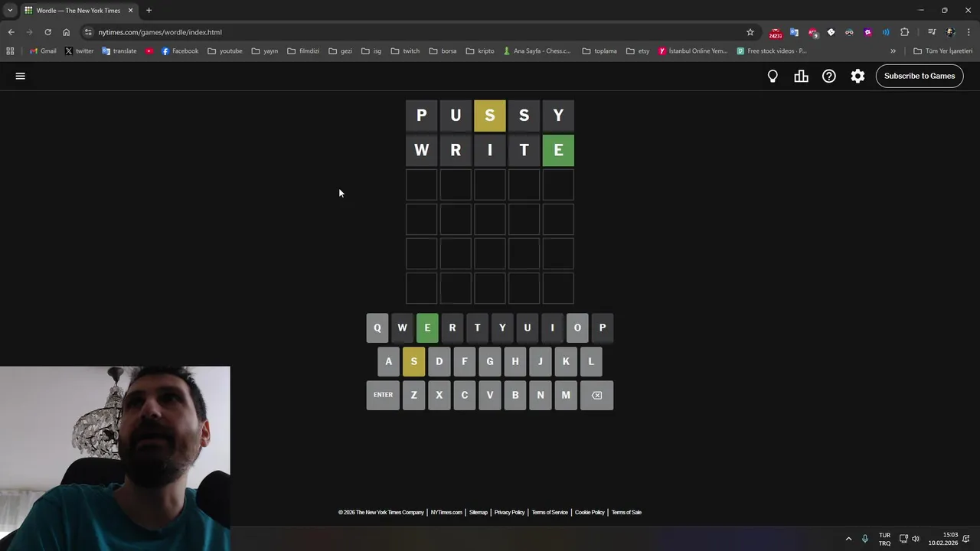This screenshot has height=551, width=980.
Task: Tap the yellow S key
Action: tap(413, 361)
